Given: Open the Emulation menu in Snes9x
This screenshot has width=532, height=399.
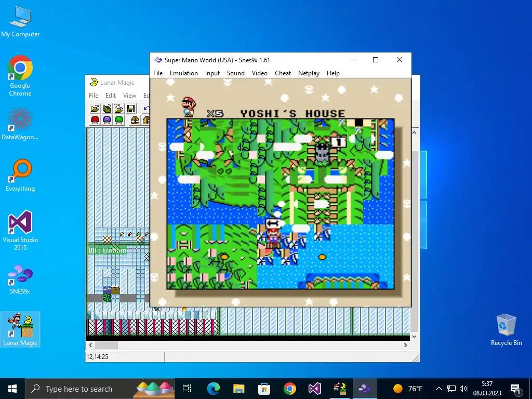Looking at the screenshot, I should 183,73.
